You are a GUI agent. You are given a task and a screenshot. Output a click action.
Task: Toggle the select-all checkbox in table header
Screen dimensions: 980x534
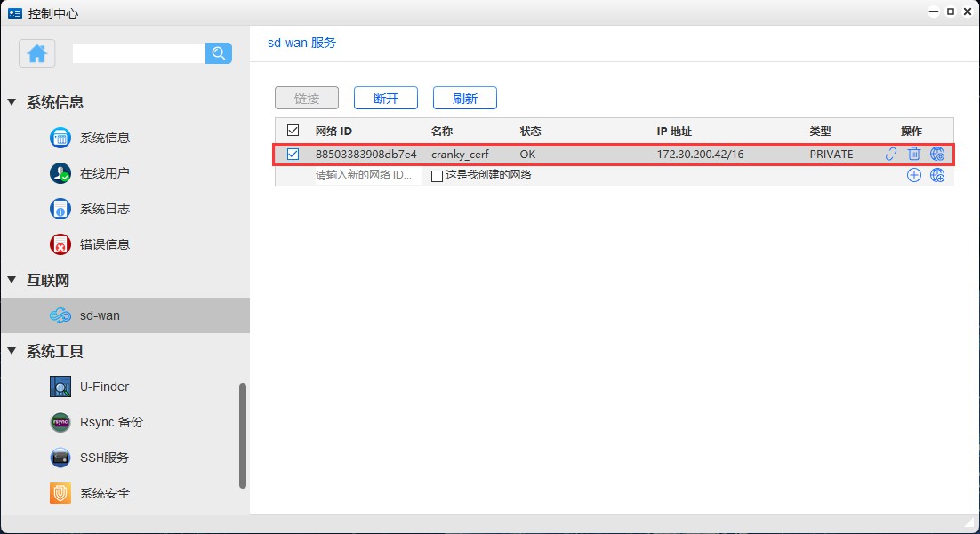[293, 130]
